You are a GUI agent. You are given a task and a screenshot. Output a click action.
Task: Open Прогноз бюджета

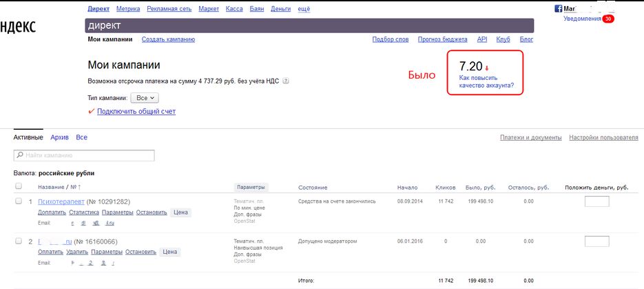tap(443, 39)
